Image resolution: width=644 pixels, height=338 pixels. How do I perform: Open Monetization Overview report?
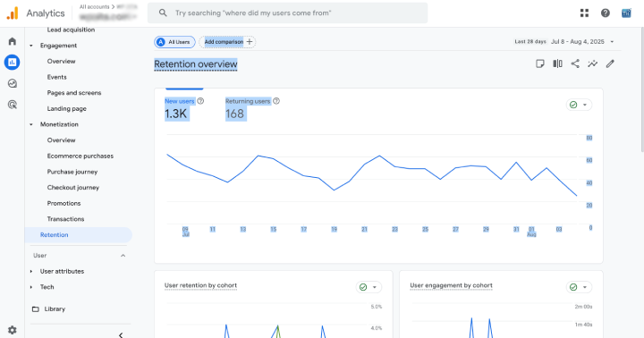[x=61, y=140]
